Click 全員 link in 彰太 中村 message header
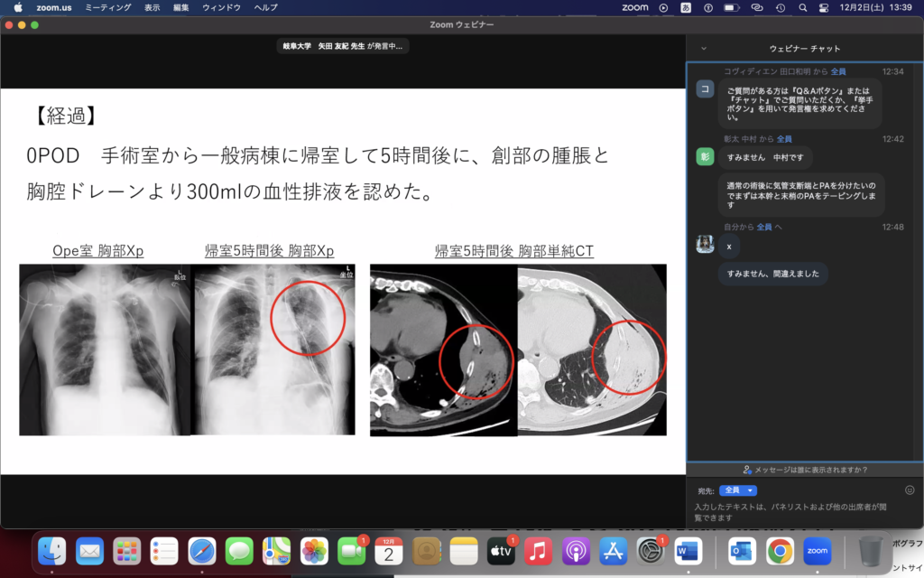The image size is (924, 578). [784, 139]
